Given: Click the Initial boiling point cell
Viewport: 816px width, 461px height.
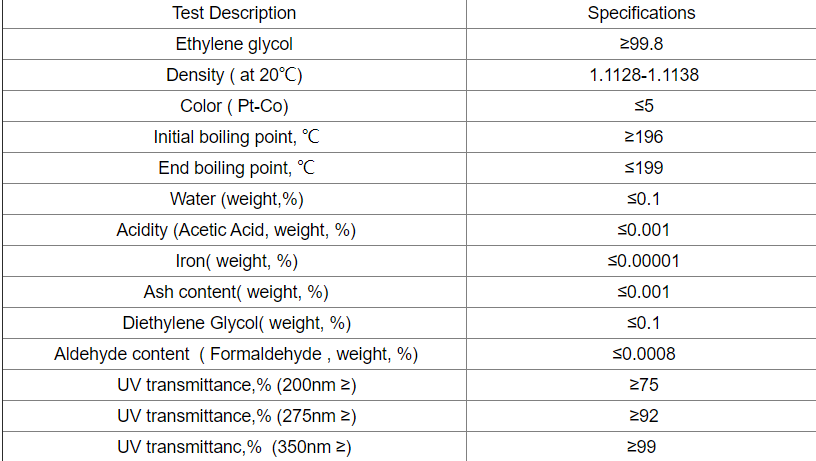Looking at the screenshot, I should [236, 137].
